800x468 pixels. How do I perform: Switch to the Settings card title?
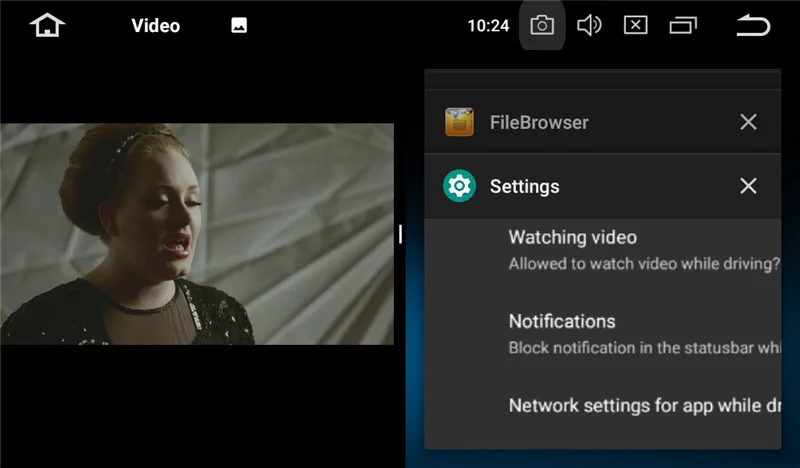524,186
